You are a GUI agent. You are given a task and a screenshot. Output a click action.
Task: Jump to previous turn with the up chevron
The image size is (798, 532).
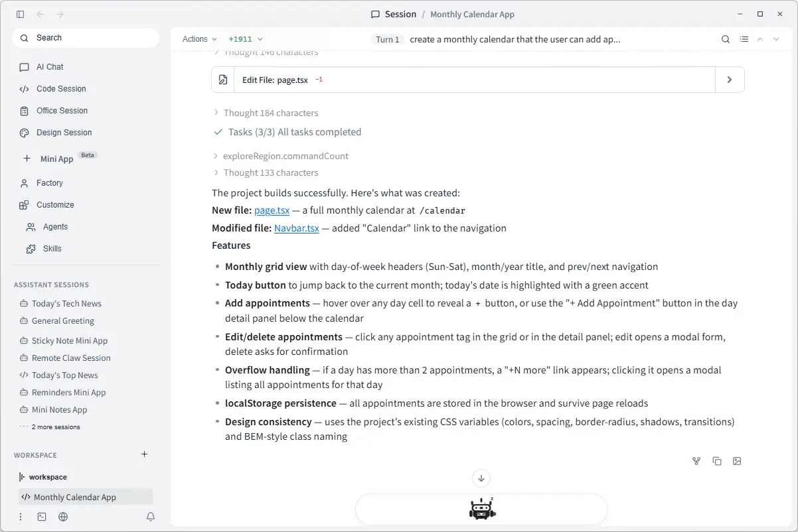760,39
